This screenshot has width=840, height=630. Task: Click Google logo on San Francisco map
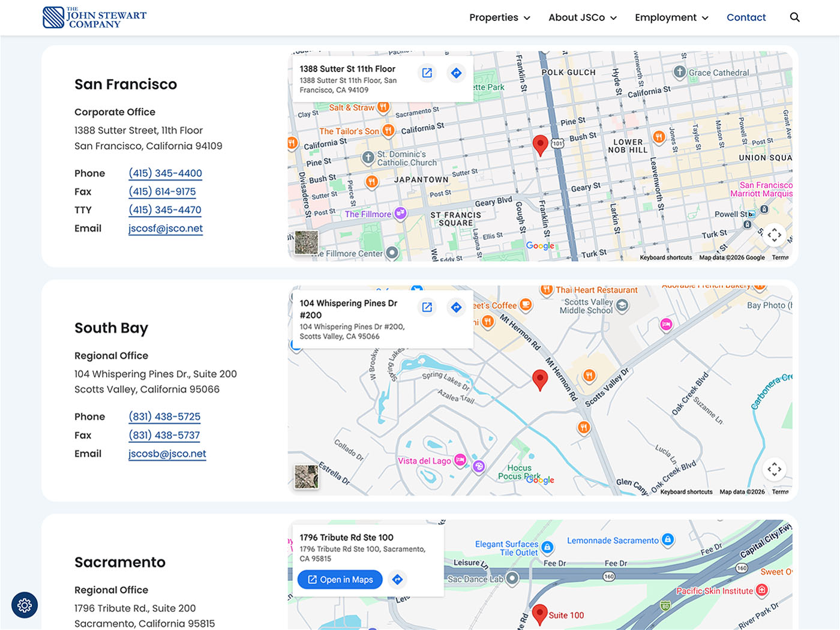coord(540,245)
